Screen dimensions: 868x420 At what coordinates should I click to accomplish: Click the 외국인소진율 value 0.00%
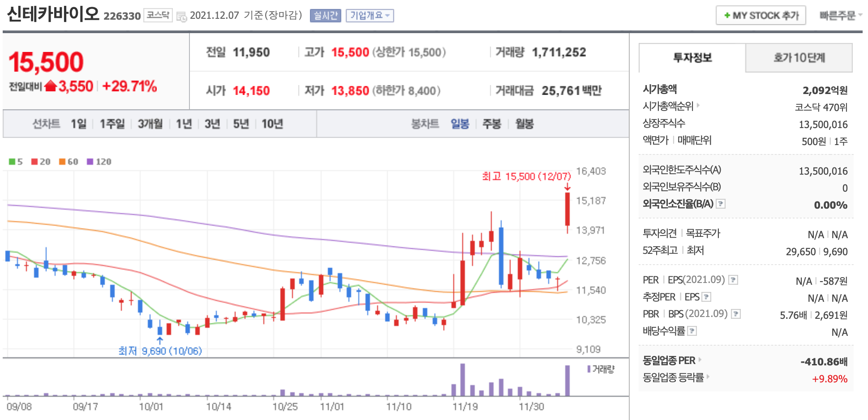click(x=831, y=205)
